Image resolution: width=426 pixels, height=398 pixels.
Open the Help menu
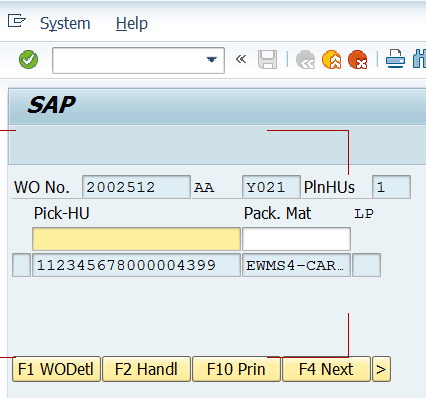point(132,24)
